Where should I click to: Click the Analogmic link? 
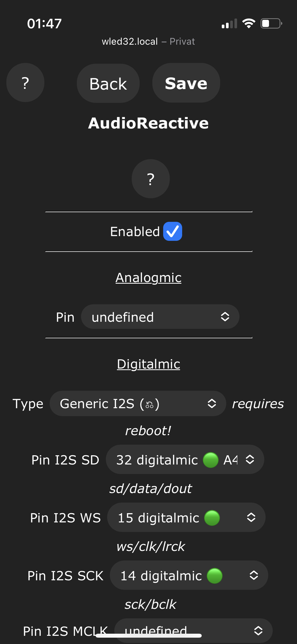point(148,278)
